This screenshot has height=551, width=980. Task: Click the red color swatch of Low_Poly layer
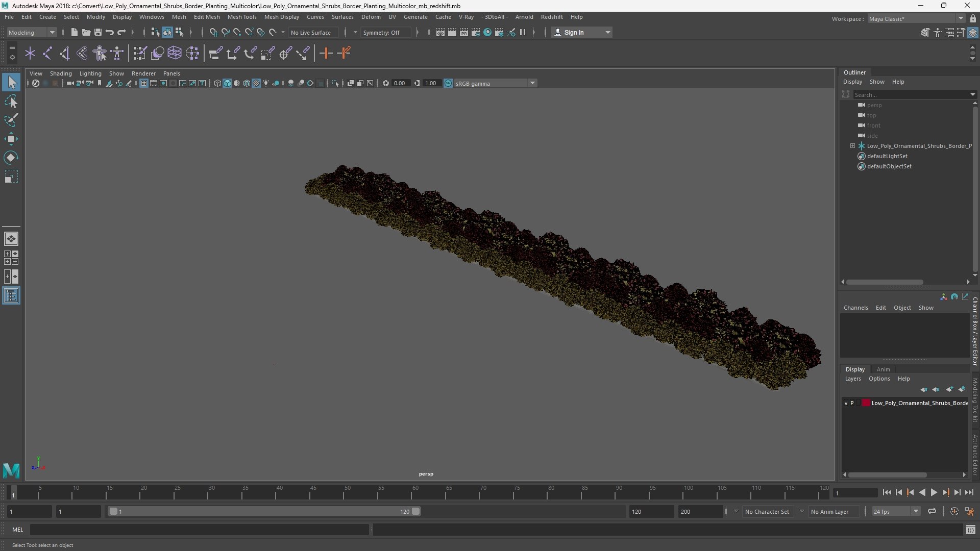click(x=866, y=403)
